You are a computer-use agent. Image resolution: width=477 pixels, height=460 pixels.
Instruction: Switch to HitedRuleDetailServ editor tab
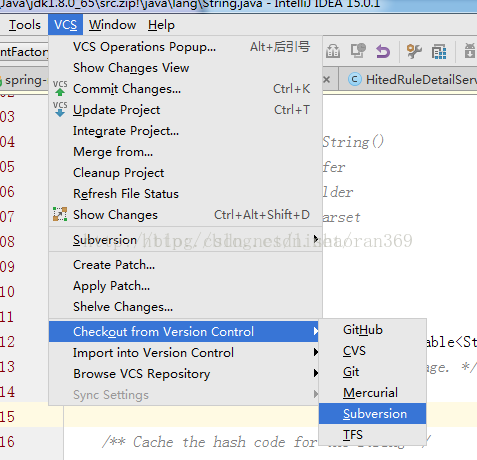point(408,80)
